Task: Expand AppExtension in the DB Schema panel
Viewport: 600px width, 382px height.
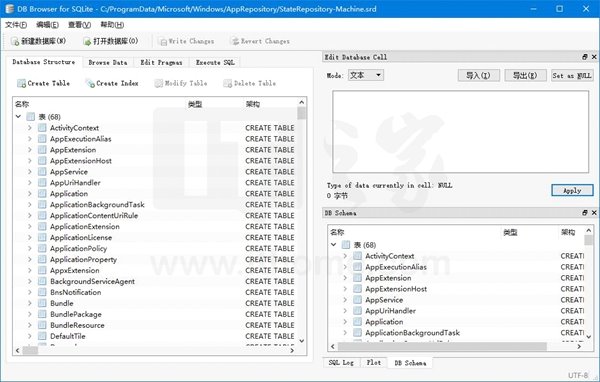Action: point(345,278)
